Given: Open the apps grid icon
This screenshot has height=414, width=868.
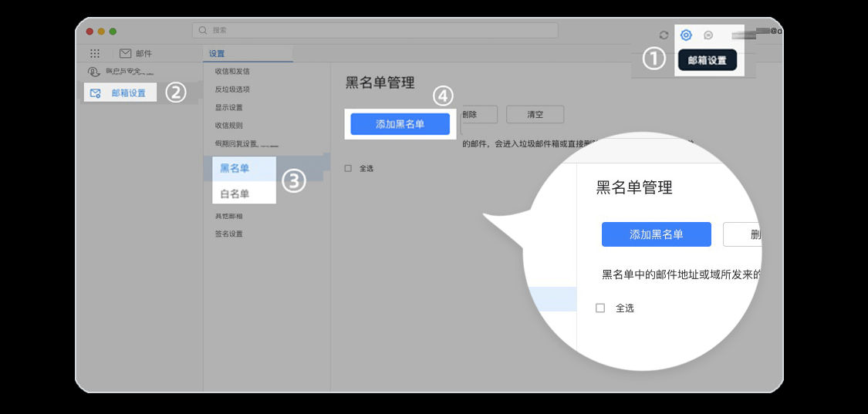Looking at the screenshot, I should point(95,54).
